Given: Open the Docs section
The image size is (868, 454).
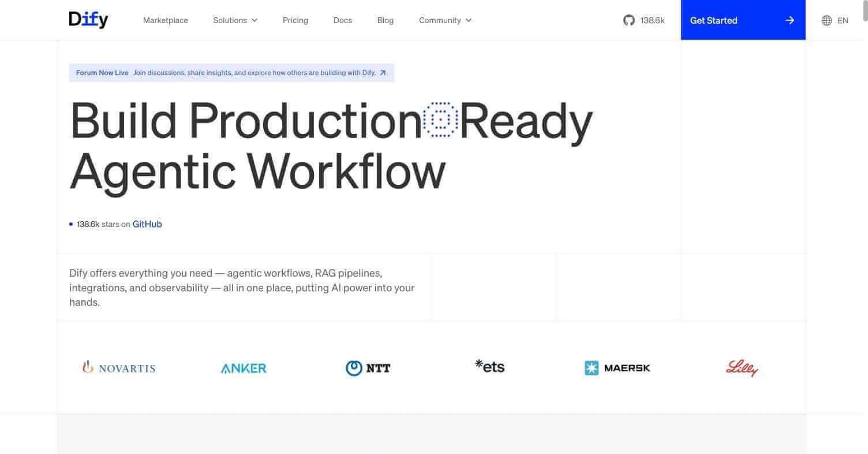Looking at the screenshot, I should click(342, 20).
